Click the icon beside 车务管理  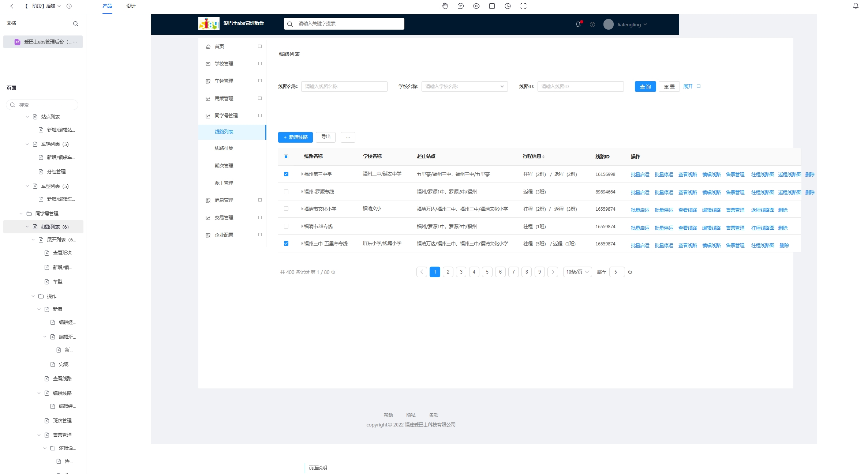[x=208, y=81]
